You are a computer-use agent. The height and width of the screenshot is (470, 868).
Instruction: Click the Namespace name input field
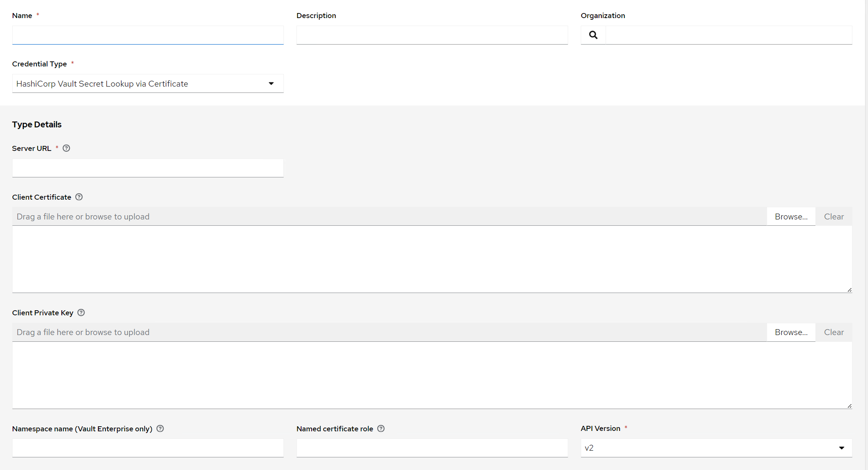[148, 448]
